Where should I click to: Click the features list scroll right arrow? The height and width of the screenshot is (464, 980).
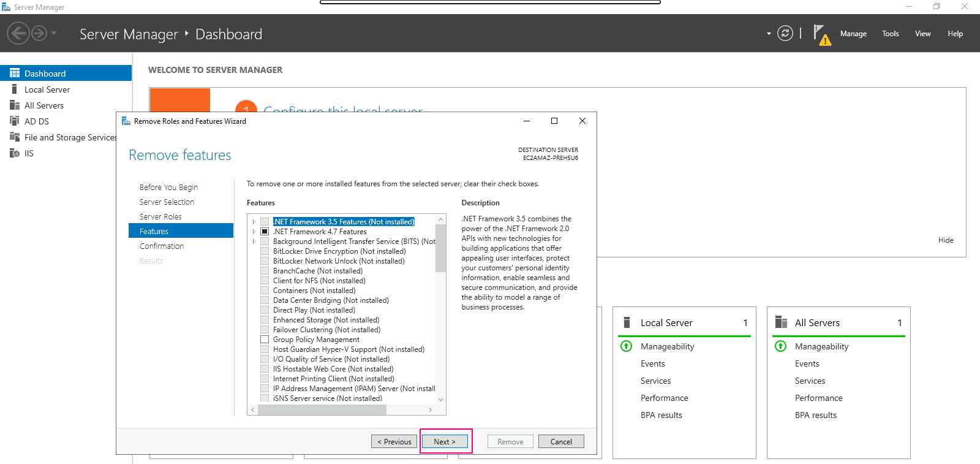(431, 409)
